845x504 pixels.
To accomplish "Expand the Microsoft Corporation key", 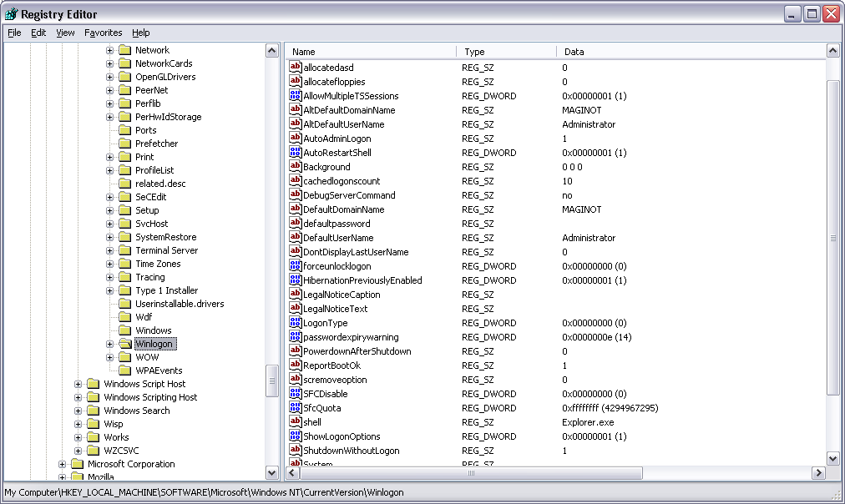I will [62, 464].
